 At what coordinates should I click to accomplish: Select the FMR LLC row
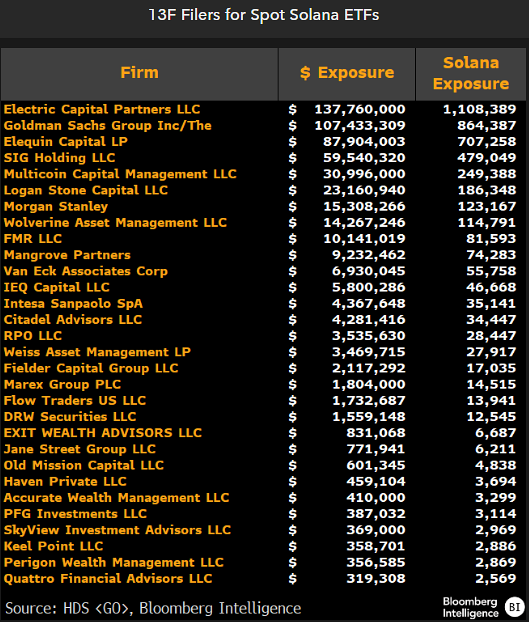pyautogui.click(x=264, y=239)
